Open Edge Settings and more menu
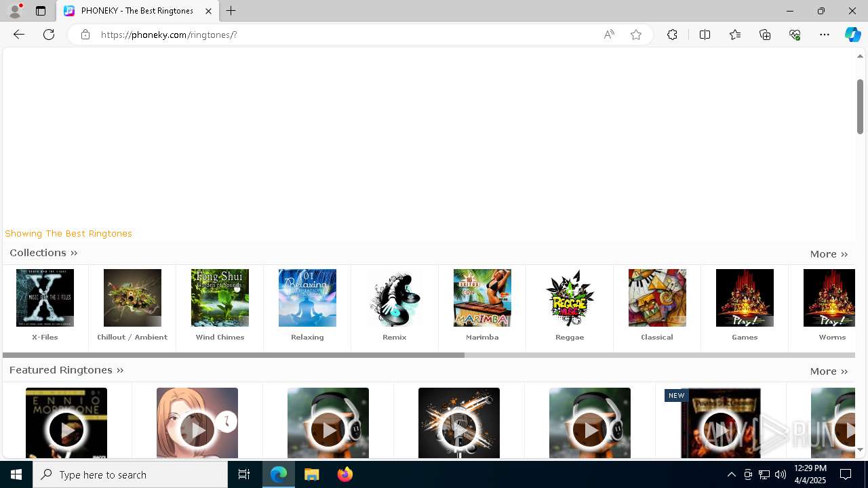The image size is (868, 488). 825,35
